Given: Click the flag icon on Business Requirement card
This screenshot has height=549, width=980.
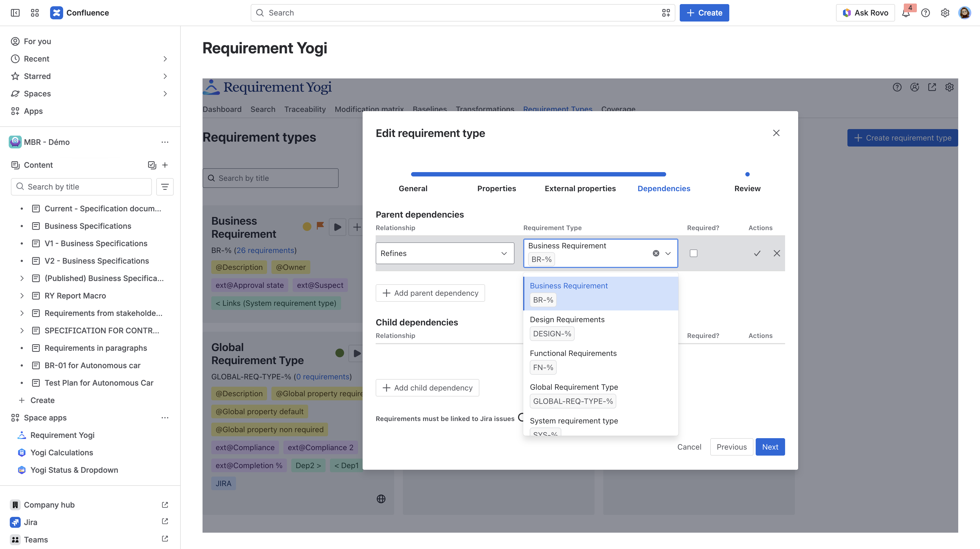Looking at the screenshot, I should 320,225.
